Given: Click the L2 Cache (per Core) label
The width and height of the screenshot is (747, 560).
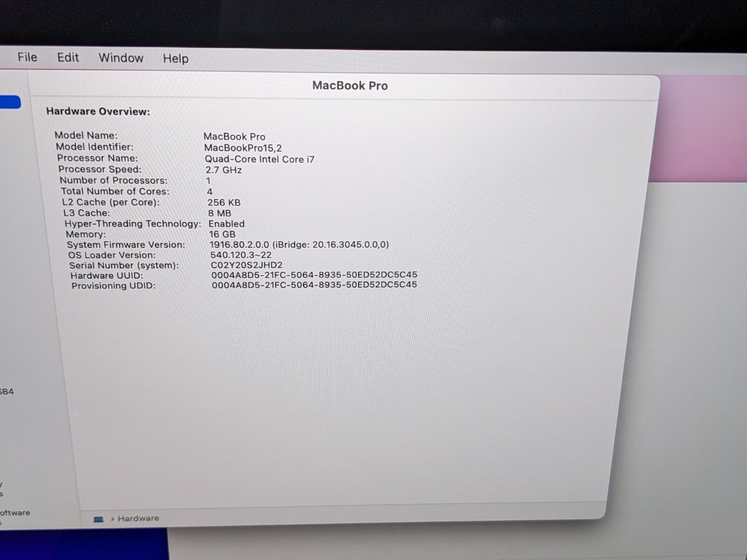Looking at the screenshot, I should [111, 202].
